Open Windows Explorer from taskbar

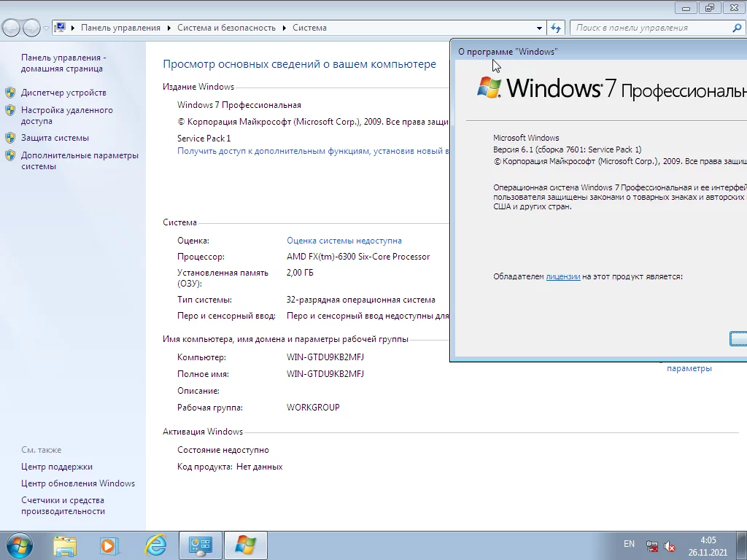point(65,545)
